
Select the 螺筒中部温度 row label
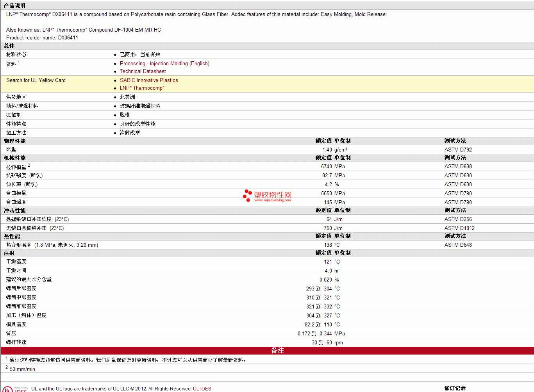click(x=21, y=298)
